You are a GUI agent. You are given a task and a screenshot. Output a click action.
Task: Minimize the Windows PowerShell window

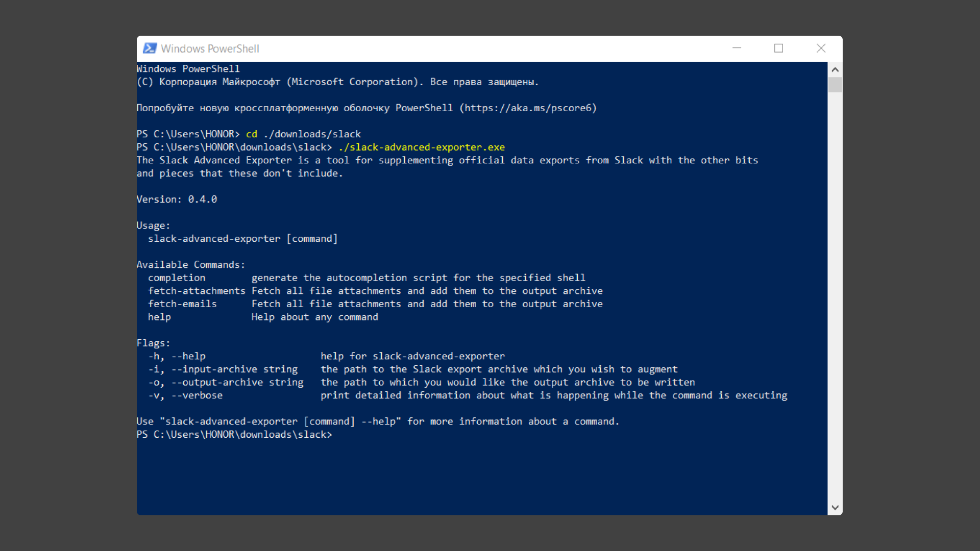(737, 48)
